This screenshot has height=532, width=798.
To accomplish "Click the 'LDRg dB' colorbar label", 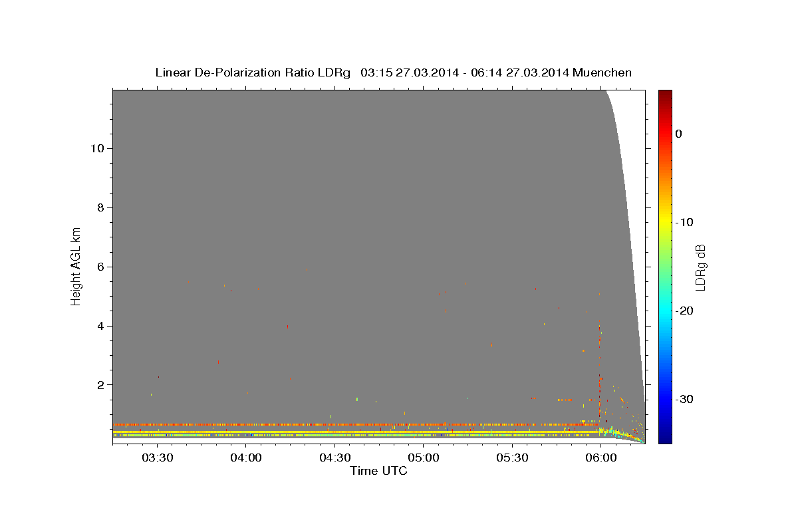I will click(x=700, y=267).
